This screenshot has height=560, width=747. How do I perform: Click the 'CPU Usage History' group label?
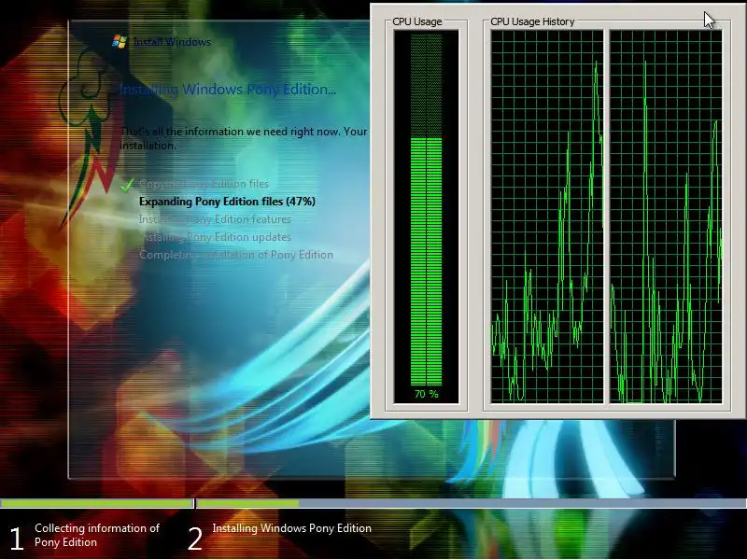[x=532, y=21]
